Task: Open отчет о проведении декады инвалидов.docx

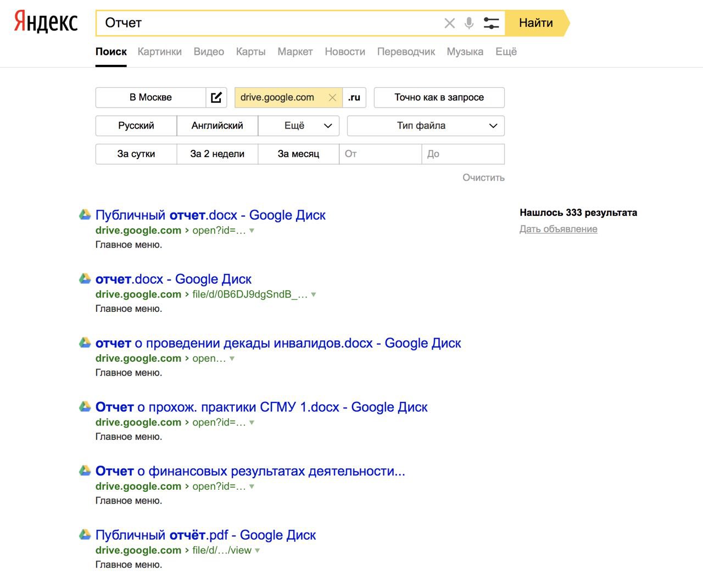Action: coord(278,343)
